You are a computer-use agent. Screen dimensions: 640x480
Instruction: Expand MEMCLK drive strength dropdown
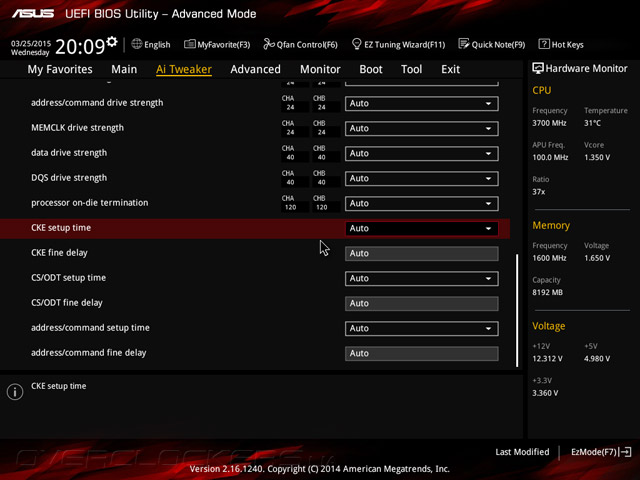(422, 129)
